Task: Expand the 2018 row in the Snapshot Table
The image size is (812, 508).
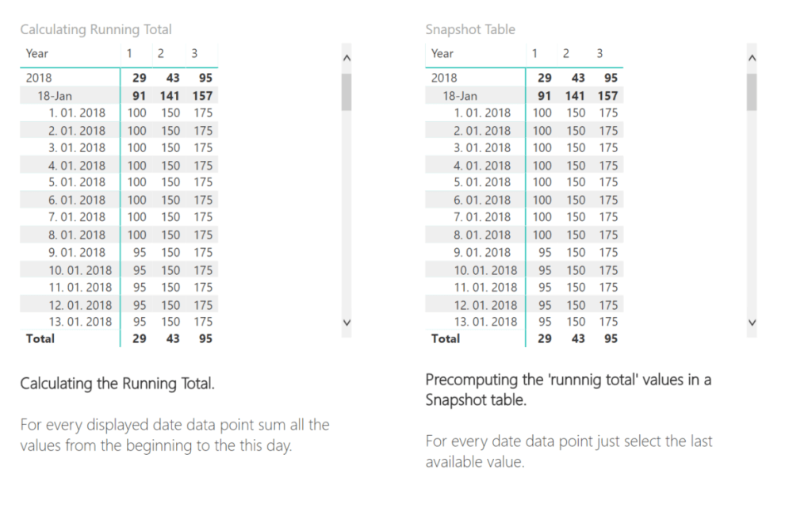Action: [x=445, y=77]
